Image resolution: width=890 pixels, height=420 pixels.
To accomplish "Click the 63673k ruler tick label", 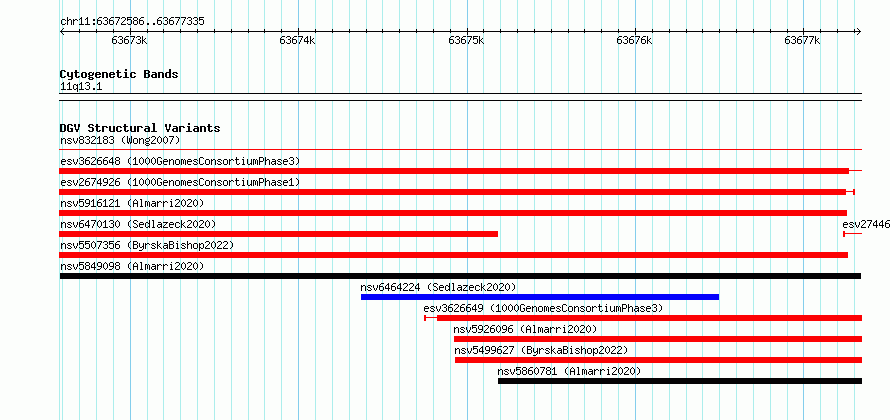I will (x=130, y=40).
